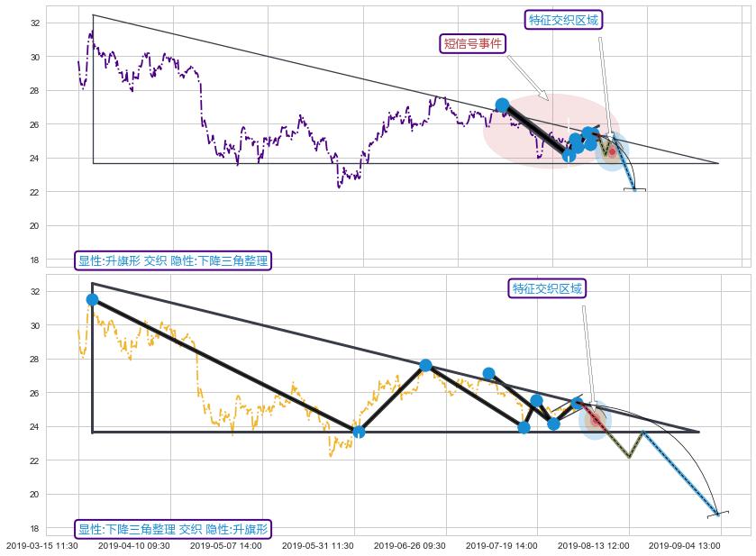This screenshot has height=556, width=756.
Task: Click the 32 y-axis tick of top chart
Action: tap(37, 23)
